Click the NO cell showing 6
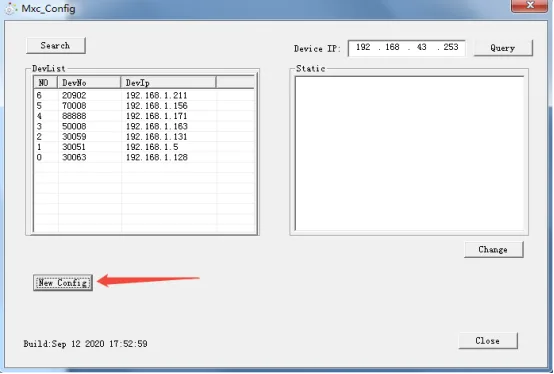This screenshot has width=554, height=374. tap(39, 95)
